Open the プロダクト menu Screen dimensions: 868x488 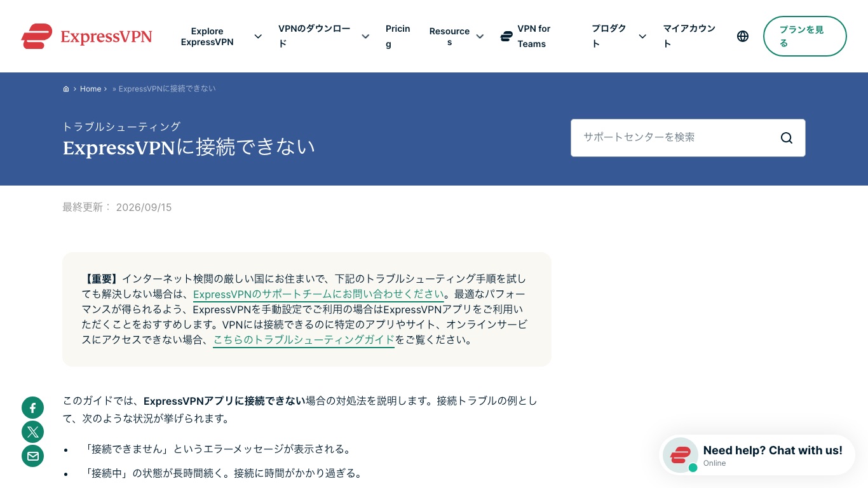[x=609, y=36]
